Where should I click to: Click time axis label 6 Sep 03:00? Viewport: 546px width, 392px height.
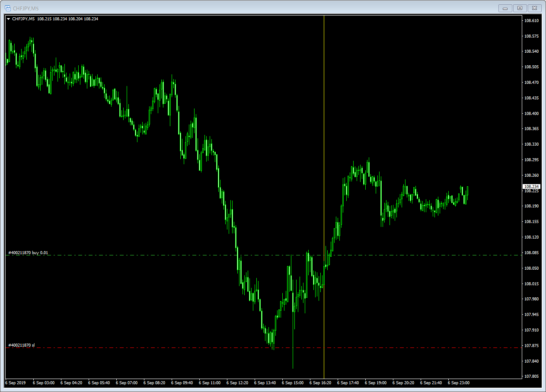tap(44, 383)
